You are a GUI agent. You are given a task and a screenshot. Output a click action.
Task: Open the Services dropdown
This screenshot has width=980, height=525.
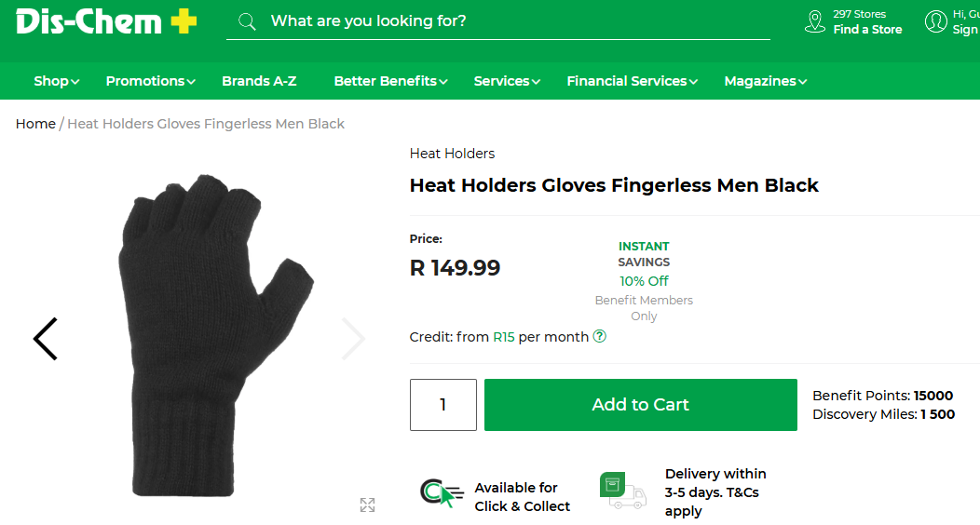click(x=507, y=81)
